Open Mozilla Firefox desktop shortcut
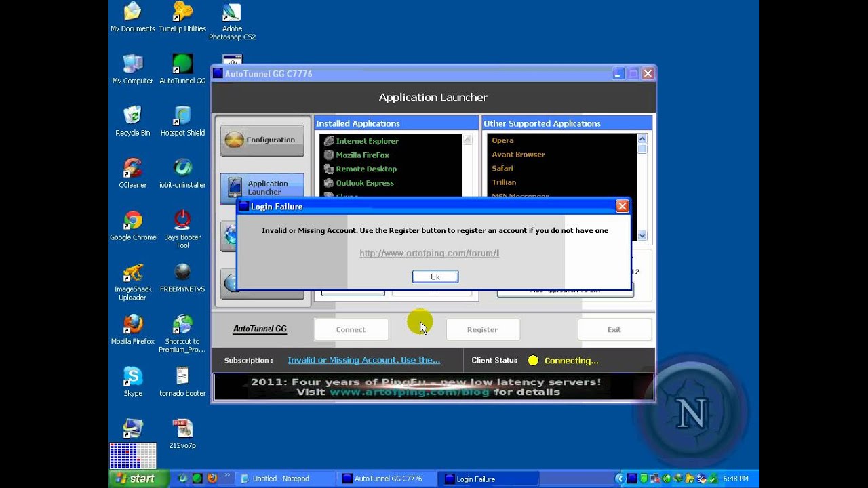 (132, 330)
